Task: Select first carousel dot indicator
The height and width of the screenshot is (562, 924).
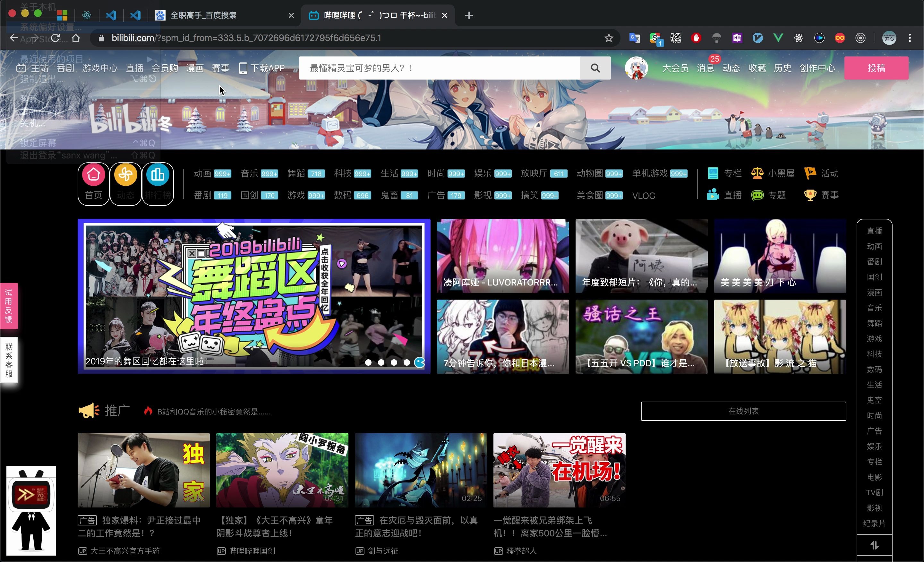Action: click(368, 362)
